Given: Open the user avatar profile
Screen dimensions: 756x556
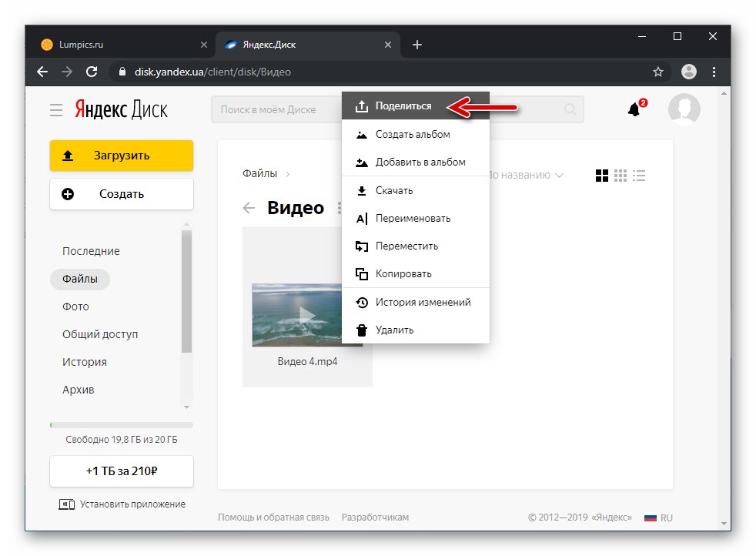Looking at the screenshot, I should click(x=684, y=109).
